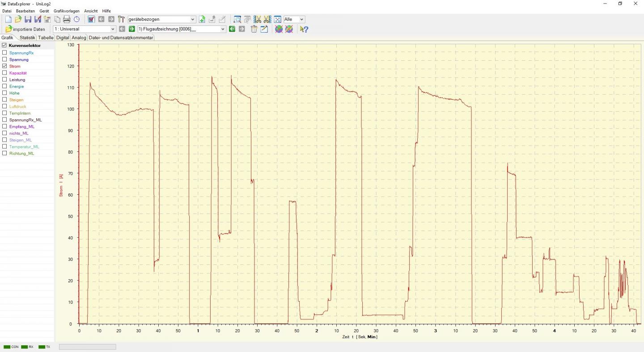Go to next record with grey right arrow
Viewport: 644px width, 352px height.
tap(242, 29)
